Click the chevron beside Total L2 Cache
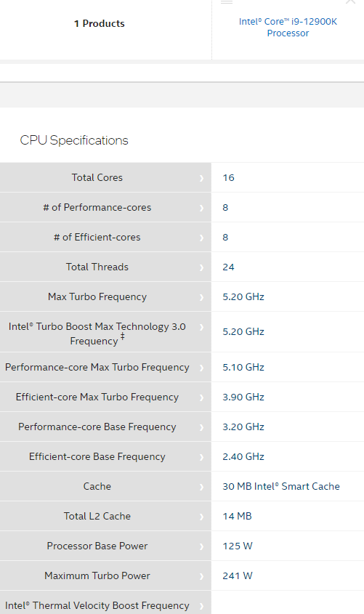 (201, 517)
